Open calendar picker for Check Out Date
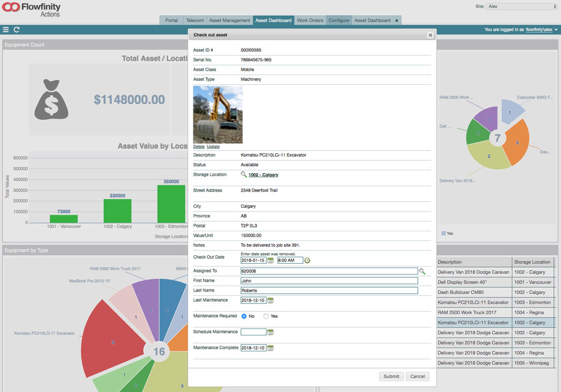 pyautogui.click(x=270, y=261)
